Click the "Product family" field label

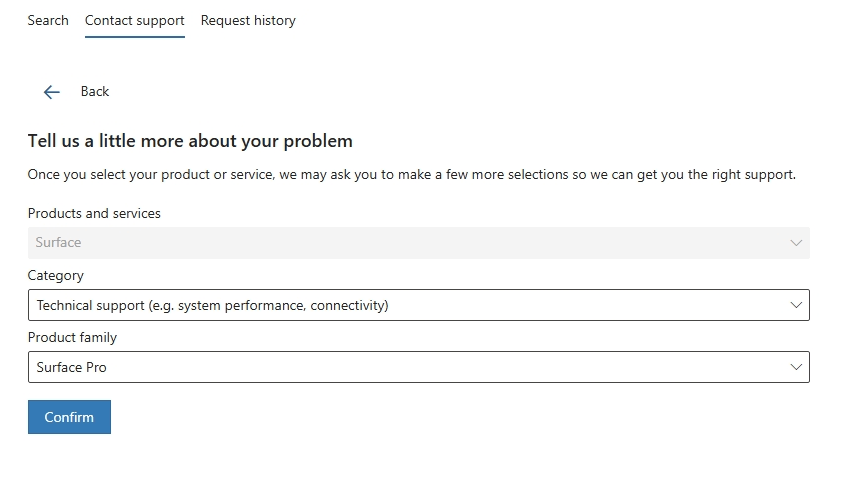tap(72, 337)
